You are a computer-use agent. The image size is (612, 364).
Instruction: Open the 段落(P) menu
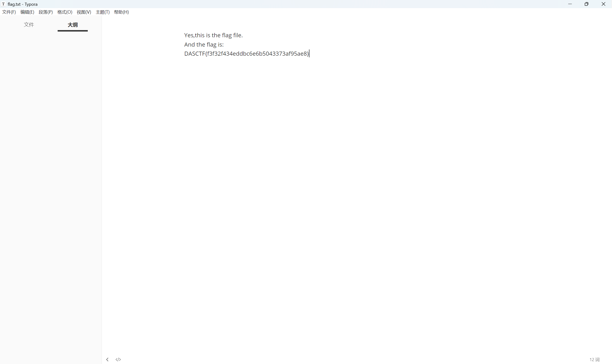tap(46, 12)
